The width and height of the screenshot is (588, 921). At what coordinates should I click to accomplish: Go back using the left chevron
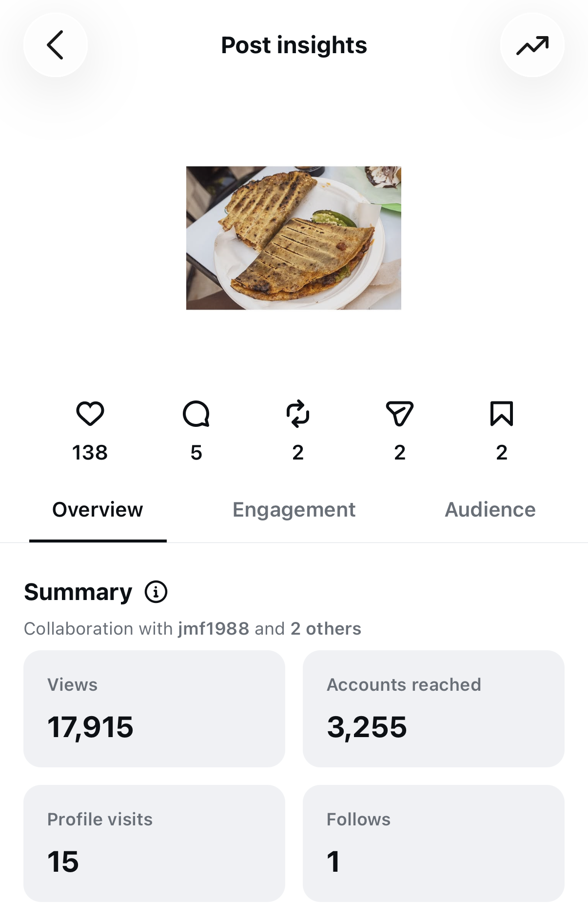coord(56,45)
